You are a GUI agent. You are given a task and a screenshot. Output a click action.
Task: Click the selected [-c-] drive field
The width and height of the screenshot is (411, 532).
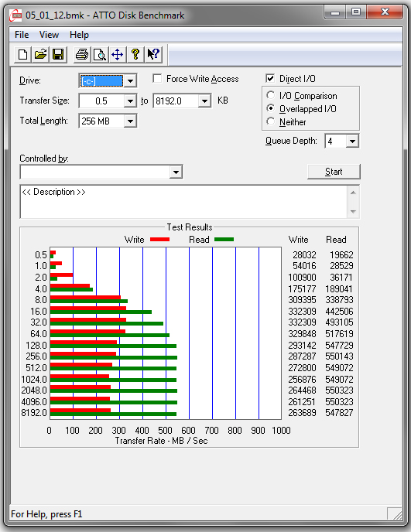point(101,80)
